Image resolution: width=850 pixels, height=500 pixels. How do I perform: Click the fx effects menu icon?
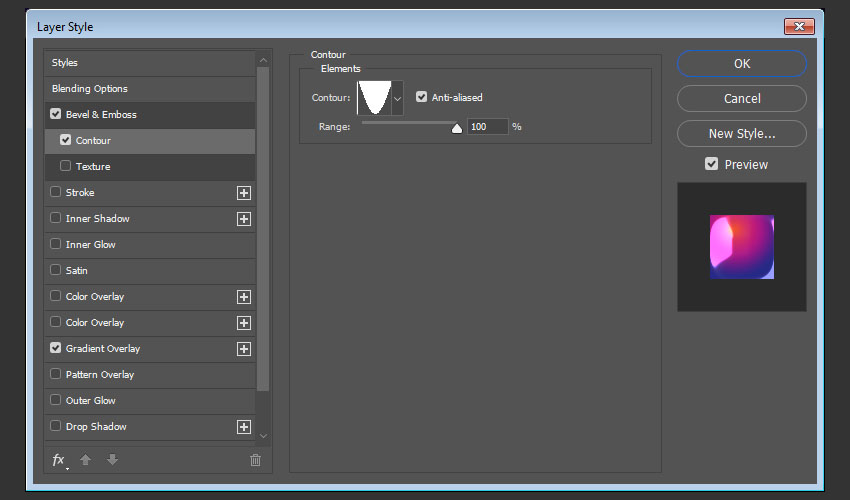(x=59, y=460)
